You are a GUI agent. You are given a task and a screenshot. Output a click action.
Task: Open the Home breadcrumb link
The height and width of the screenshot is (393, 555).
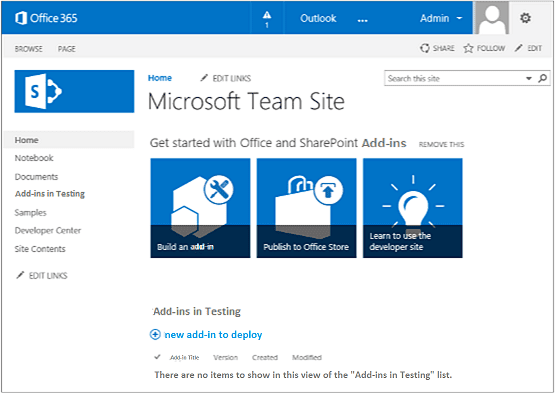coord(160,78)
